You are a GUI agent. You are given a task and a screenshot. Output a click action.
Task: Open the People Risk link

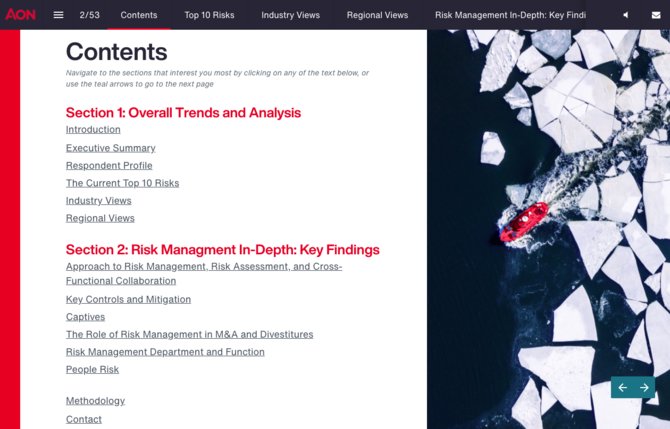point(92,370)
